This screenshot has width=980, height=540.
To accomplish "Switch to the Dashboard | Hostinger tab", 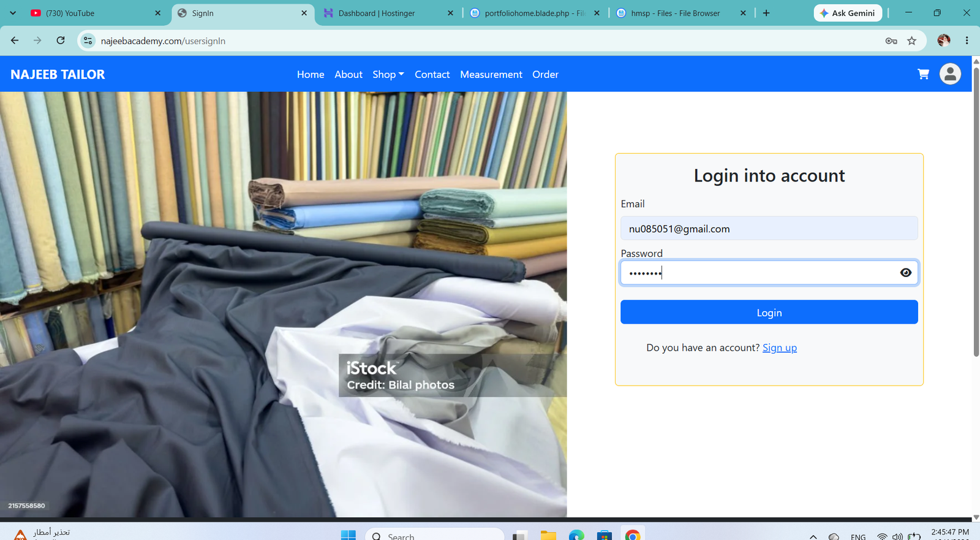I will point(389,13).
